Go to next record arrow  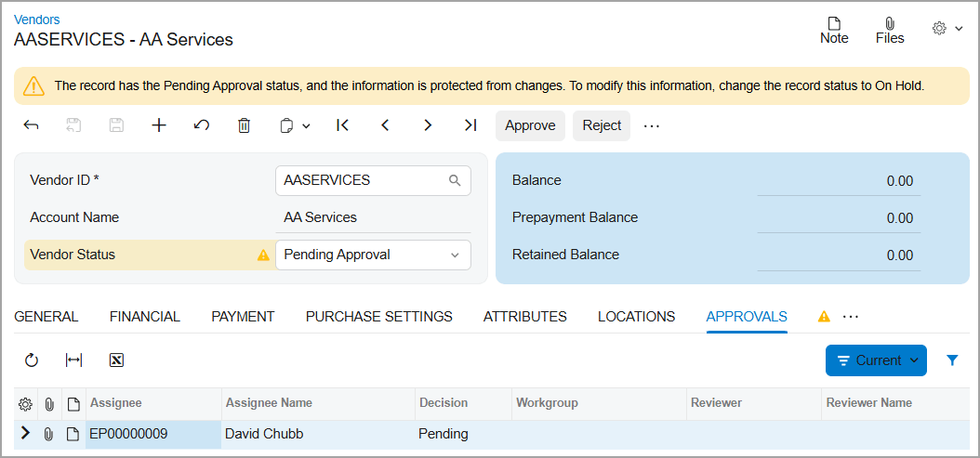coord(428,125)
